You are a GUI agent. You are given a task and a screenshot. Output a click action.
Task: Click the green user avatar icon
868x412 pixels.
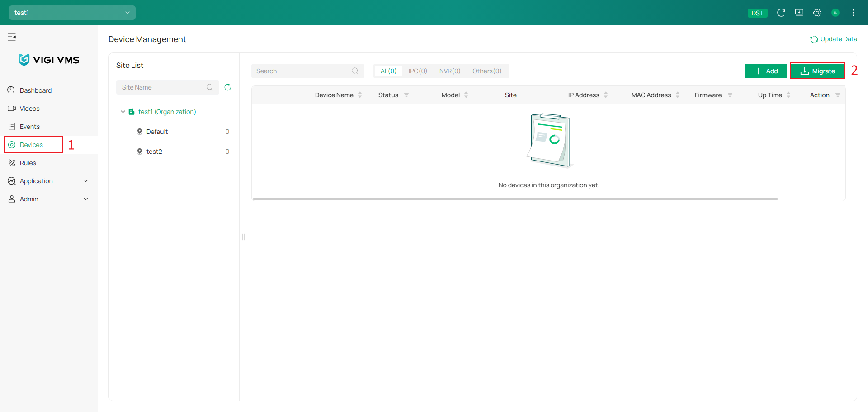[835, 13]
